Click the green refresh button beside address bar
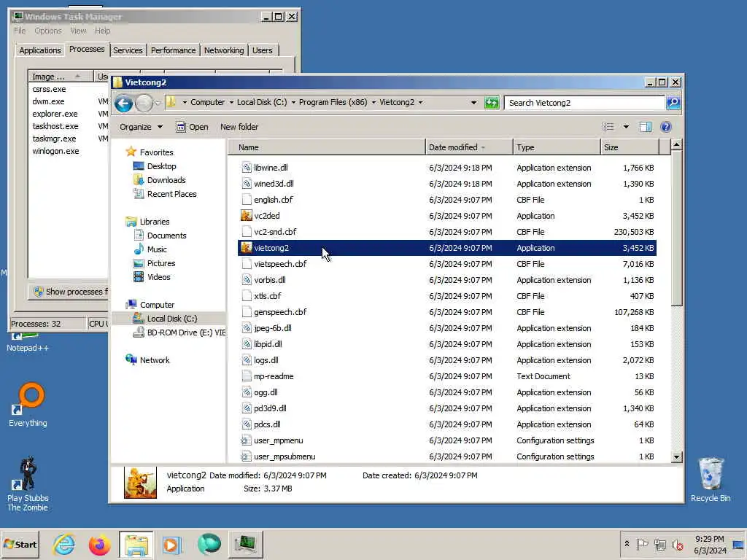Viewport: 747px width, 560px height. coord(491,102)
